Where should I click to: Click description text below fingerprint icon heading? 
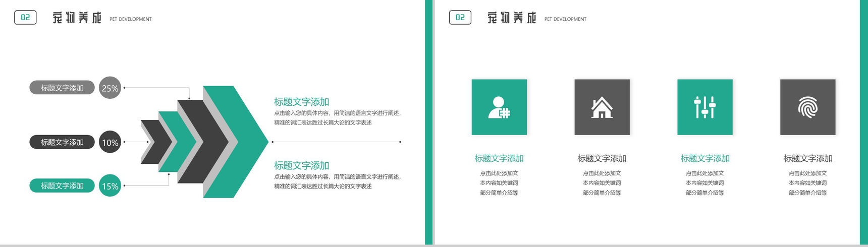click(x=808, y=183)
